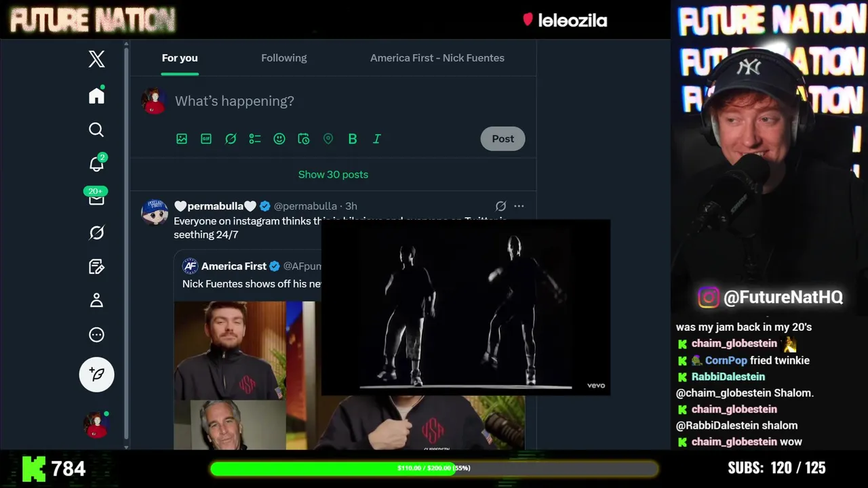Click the compose post feather button
Viewport: 868px width, 488px height.
click(x=97, y=374)
